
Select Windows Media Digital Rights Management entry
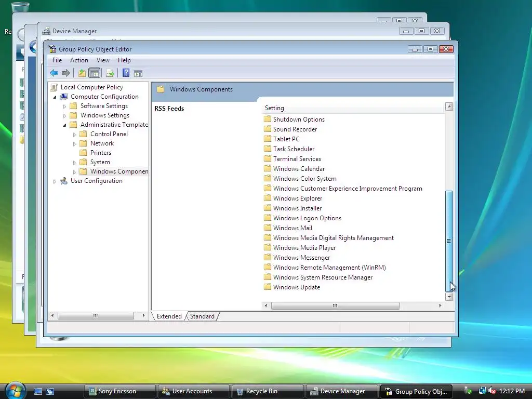pyautogui.click(x=329, y=238)
